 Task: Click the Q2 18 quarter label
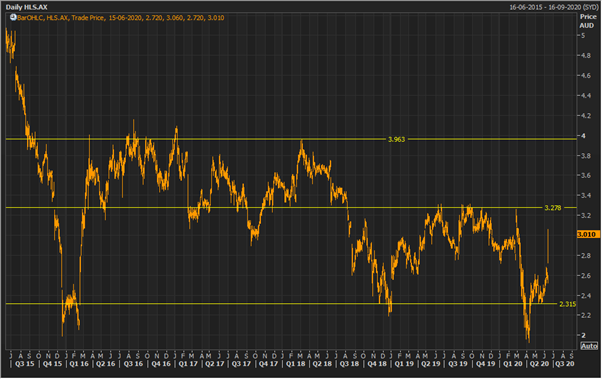[x=322, y=364]
